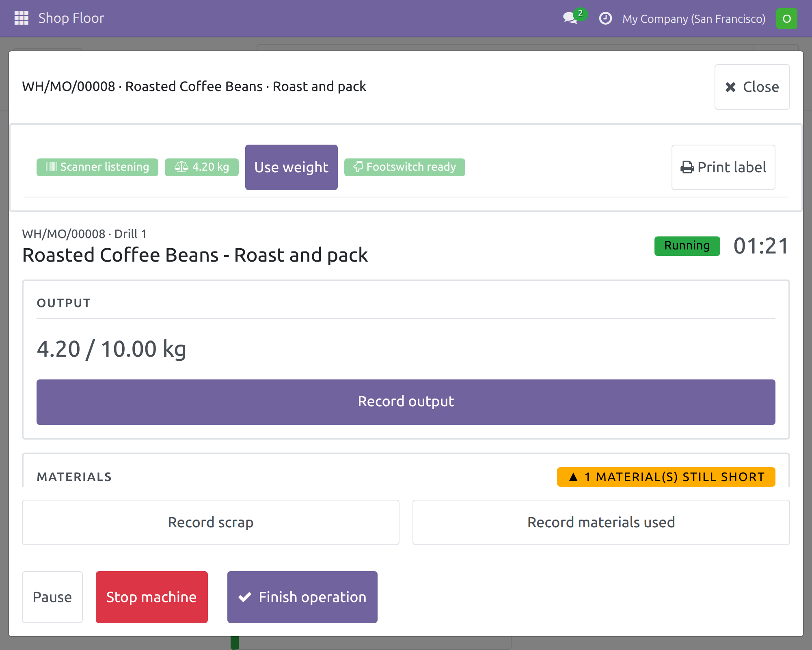The width and height of the screenshot is (812, 650).
Task: Close the work order dialog
Action: [752, 87]
